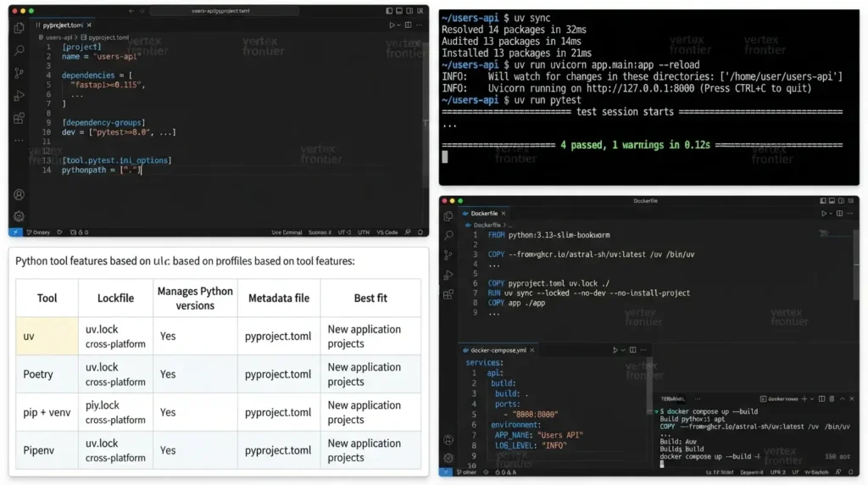Add new terminal with plus icon
This screenshot has width=868, height=485.
click(804, 399)
